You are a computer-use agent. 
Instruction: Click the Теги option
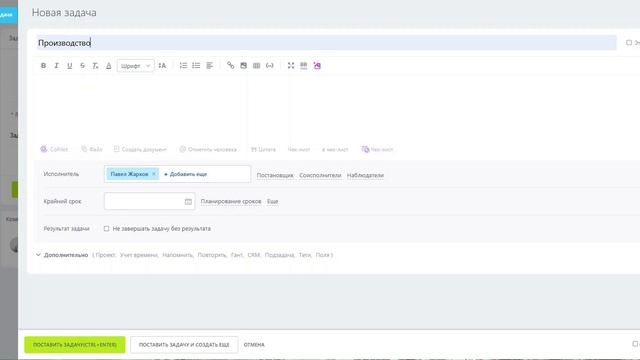(x=305, y=255)
